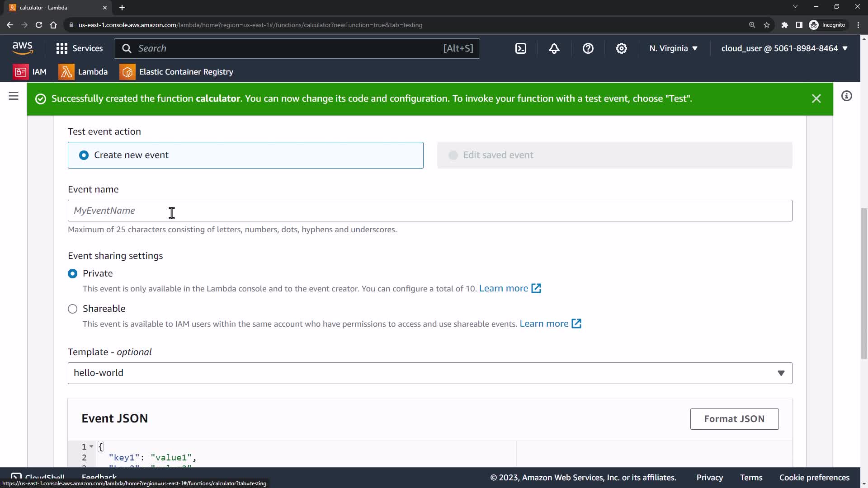Viewport: 868px width, 488px height.
Task: Expand the cloud_user account menu
Action: pyautogui.click(x=784, y=48)
